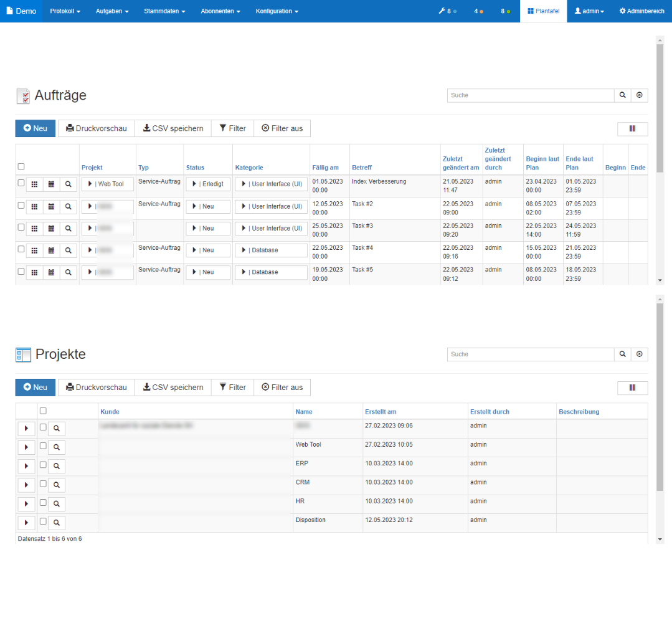Open calendar icon for Index Verbesserung row
This screenshot has height=623, width=672.
52,184
